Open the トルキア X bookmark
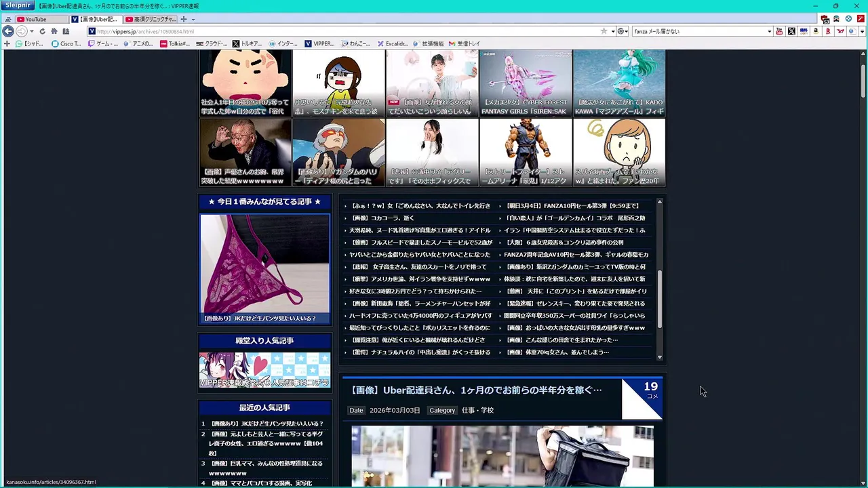Image resolution: width=868 pixels, height=488 pixels. point(248,43)
